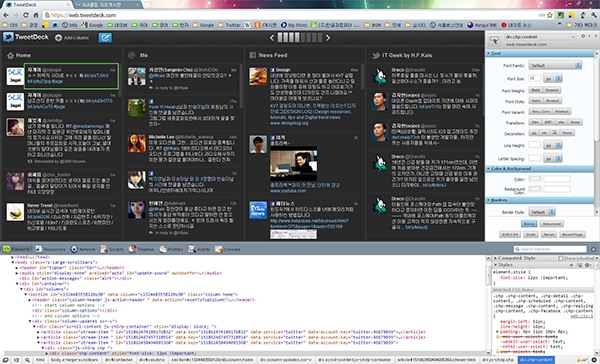Click the IT Geek column Twitter bird icon
The height and width of the screenshot is (364, 600).
376,55
